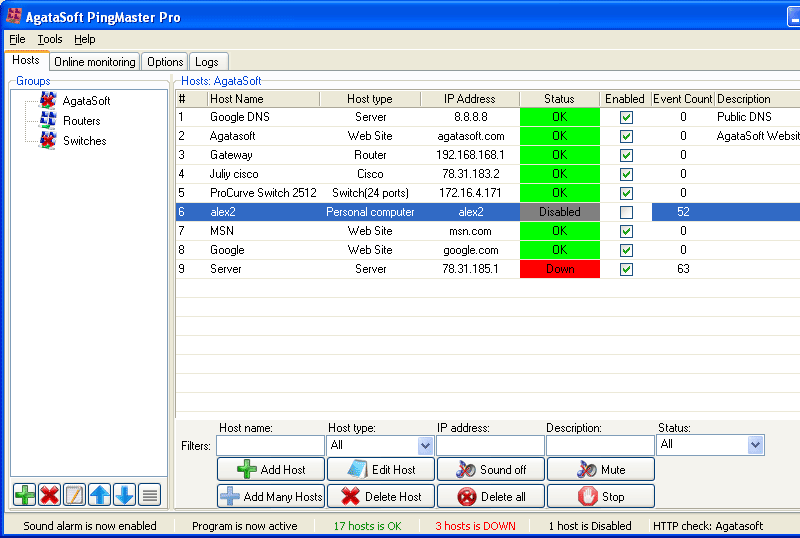Click the green plus add group icon
Image resolution: width=800 pixels, height=538 pixels.
25,494
